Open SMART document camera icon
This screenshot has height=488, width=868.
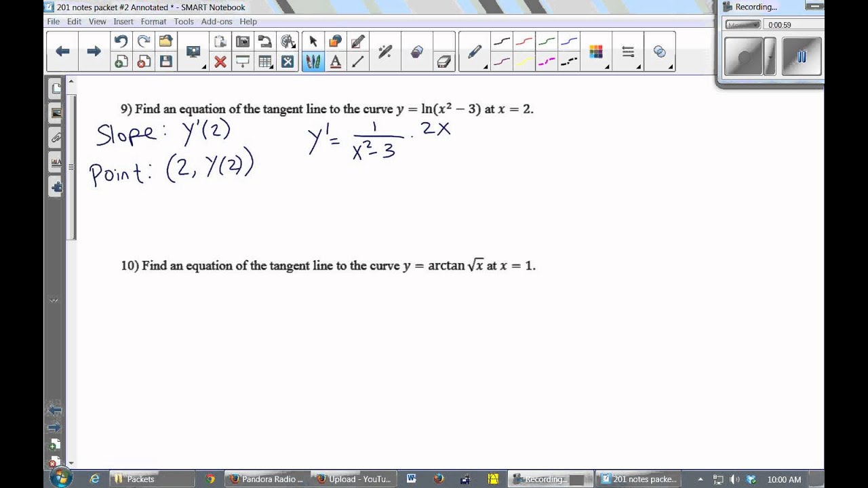click(x=265, y=41)
